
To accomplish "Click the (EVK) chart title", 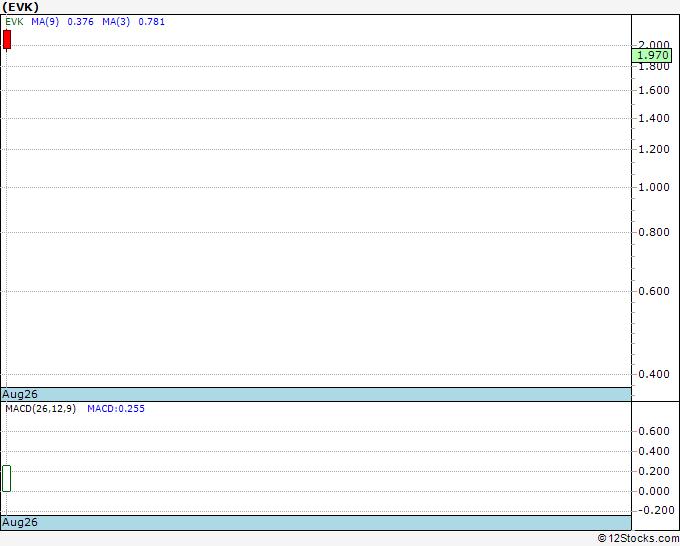I will click(x=20, y=7).
